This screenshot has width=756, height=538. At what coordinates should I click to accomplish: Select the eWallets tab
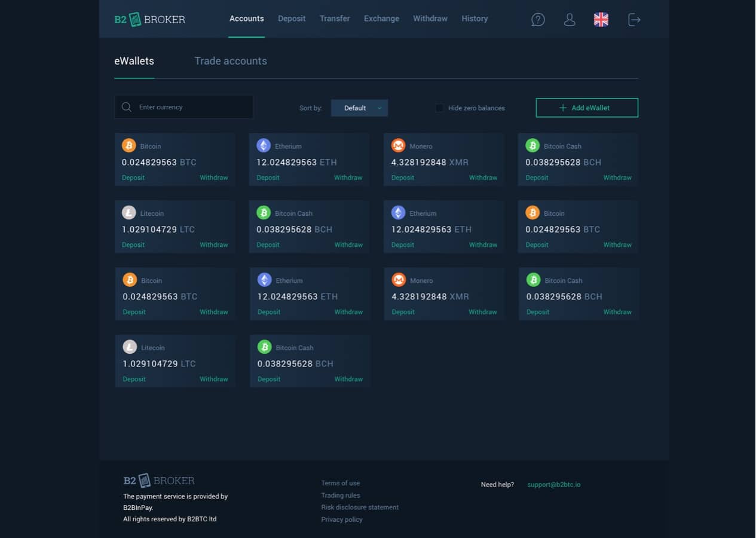[x=134, y=61]
